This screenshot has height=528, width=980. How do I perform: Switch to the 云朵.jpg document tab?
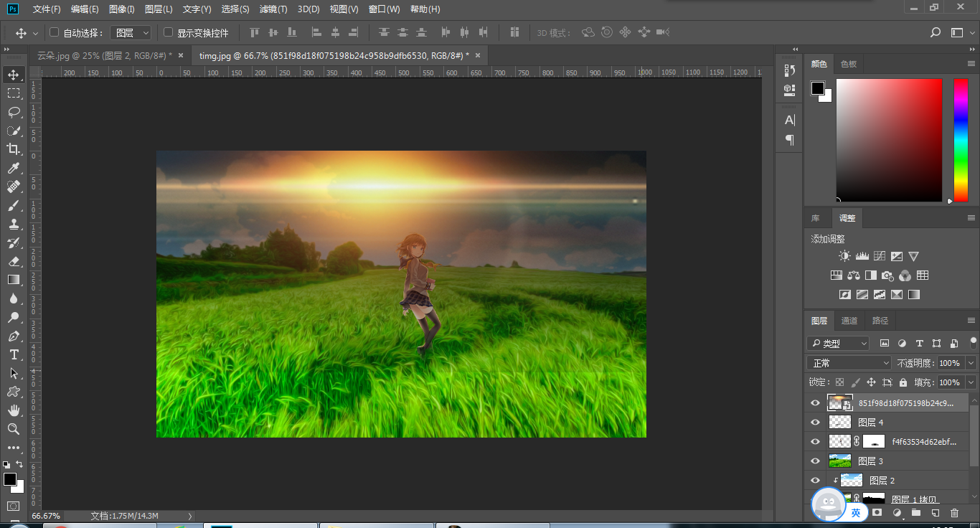(x=105, y=55)
